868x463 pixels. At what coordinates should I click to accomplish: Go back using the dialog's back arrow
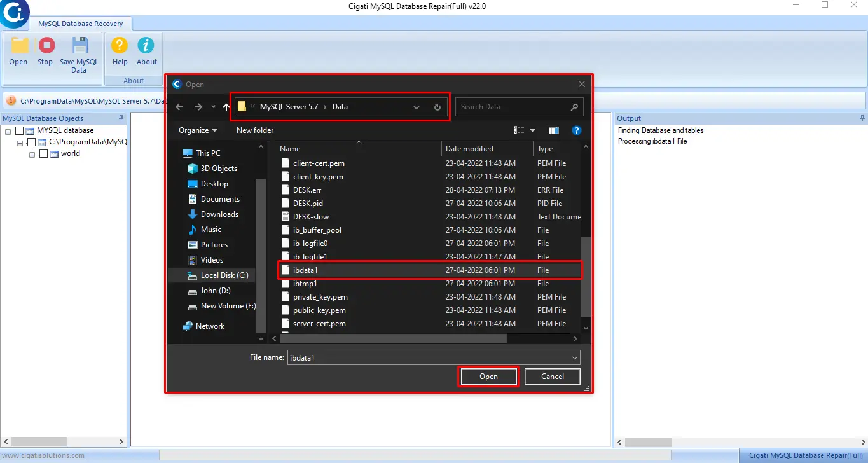coord(179,107)
